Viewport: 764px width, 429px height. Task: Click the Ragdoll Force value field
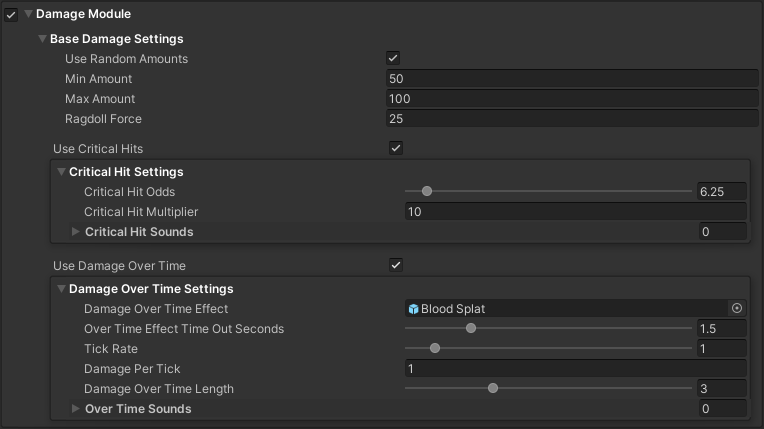pyautogui.click(x=571, y=119)
